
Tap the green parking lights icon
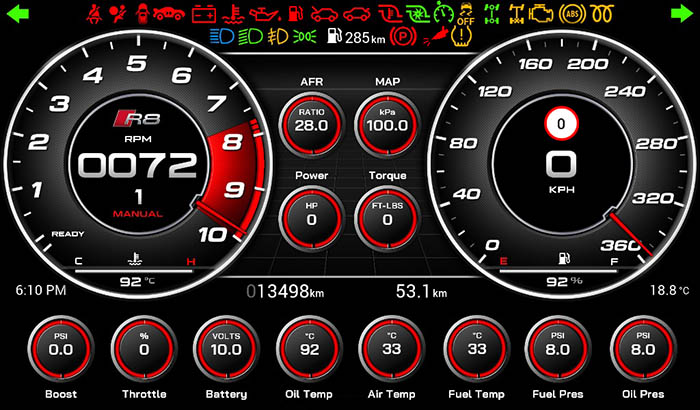coord(305,37)
